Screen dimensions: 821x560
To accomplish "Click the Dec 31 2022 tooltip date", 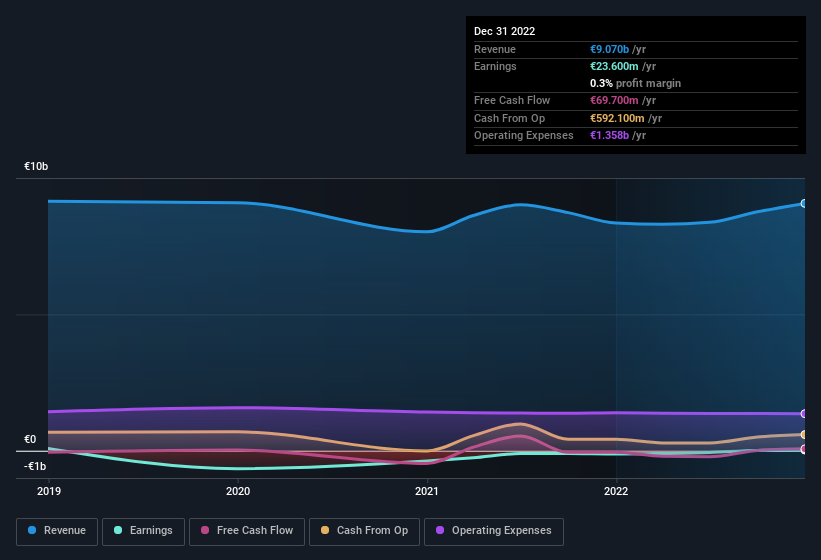I will (x=504, y=31).
